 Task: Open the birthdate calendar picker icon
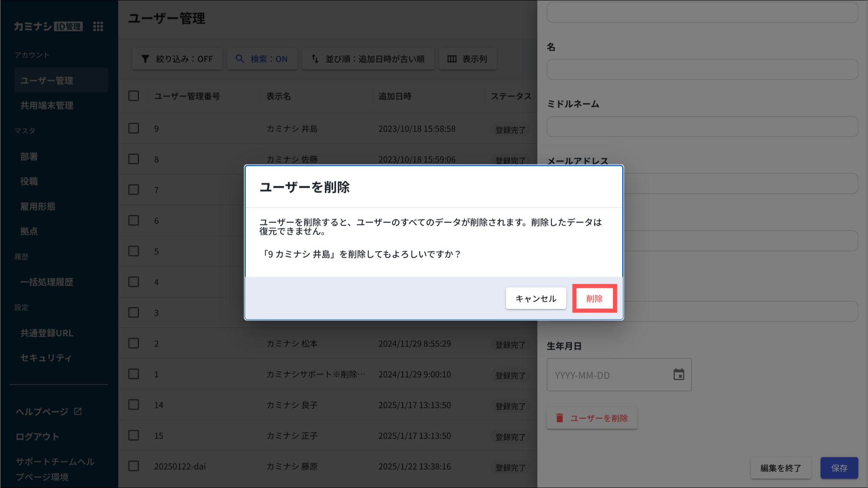tap(679, 374)
